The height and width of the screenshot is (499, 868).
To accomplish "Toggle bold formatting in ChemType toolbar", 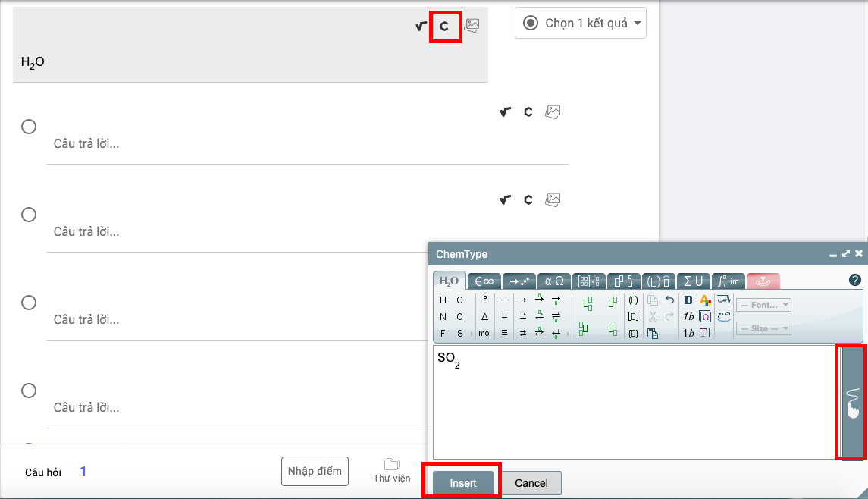I will click(x=688, y=300).
